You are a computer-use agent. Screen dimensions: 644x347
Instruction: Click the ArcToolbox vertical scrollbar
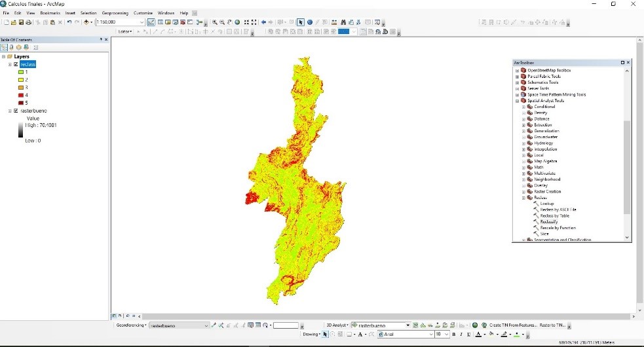point(627,164)
